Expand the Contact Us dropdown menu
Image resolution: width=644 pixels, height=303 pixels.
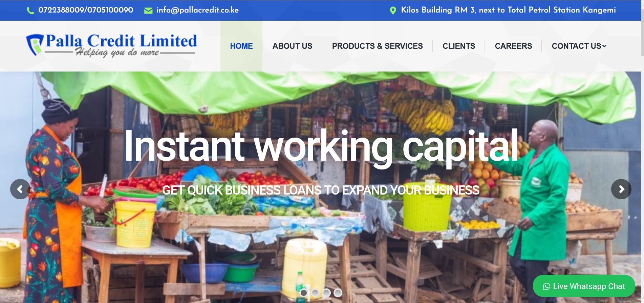coord(579,46)
